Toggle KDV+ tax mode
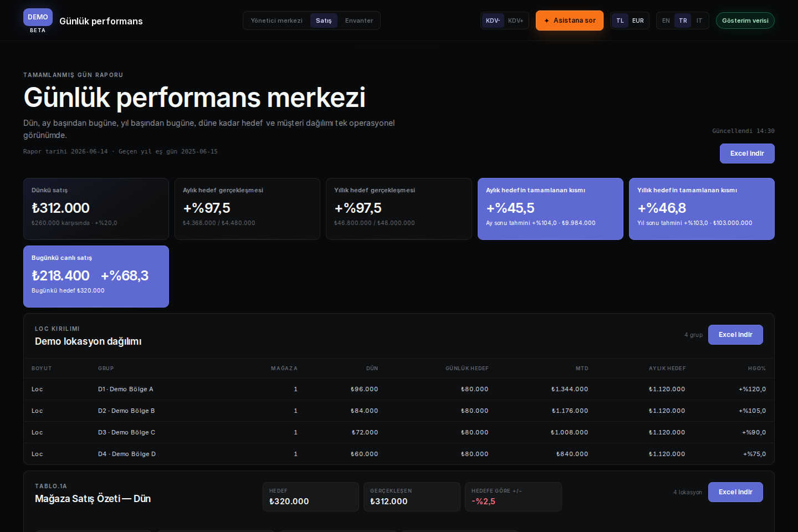Viewport: 798px width, 532px height. [x=516, y=21]
